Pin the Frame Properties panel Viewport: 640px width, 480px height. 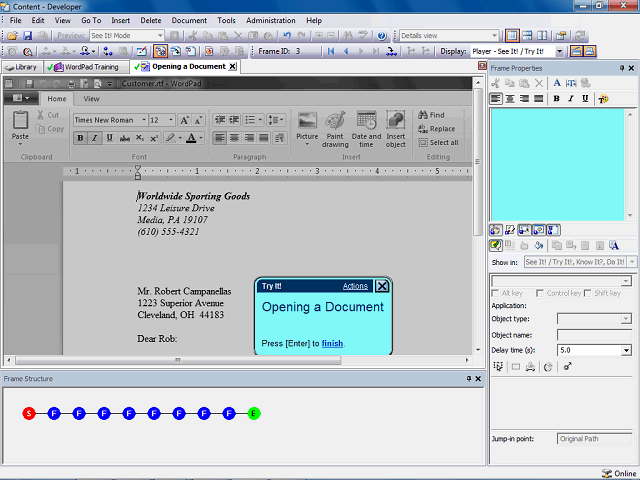click(622, 68)
